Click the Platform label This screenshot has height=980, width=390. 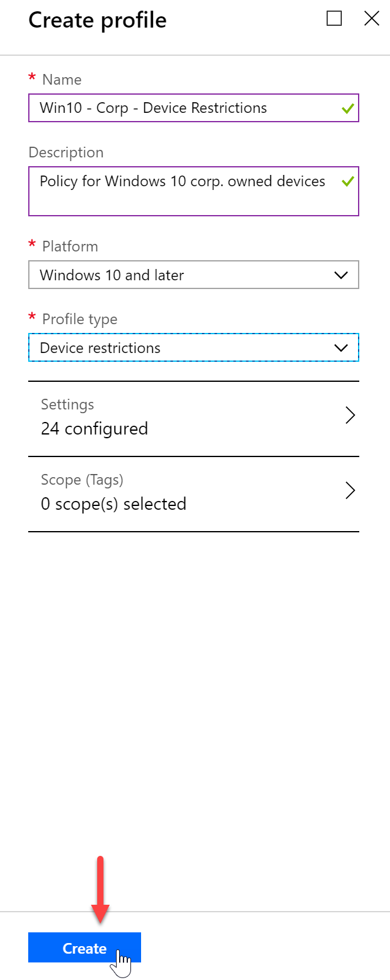(70, 246)
